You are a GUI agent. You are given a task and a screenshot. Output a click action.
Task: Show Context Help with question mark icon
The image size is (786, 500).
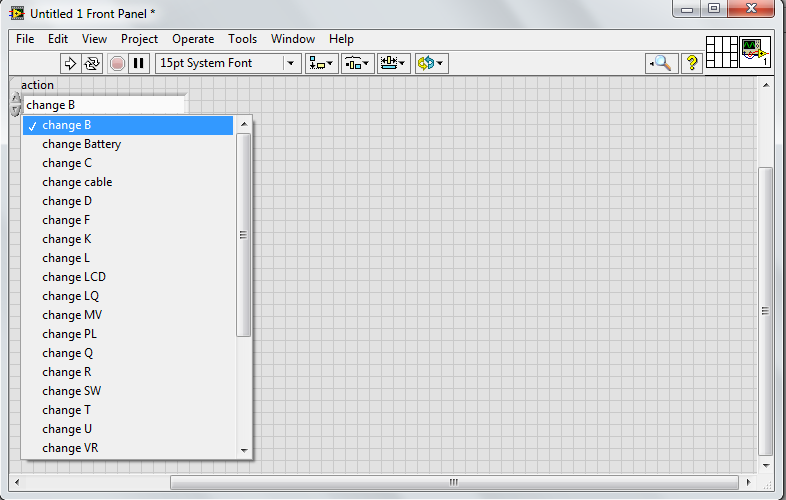click(x=691, y=63)
